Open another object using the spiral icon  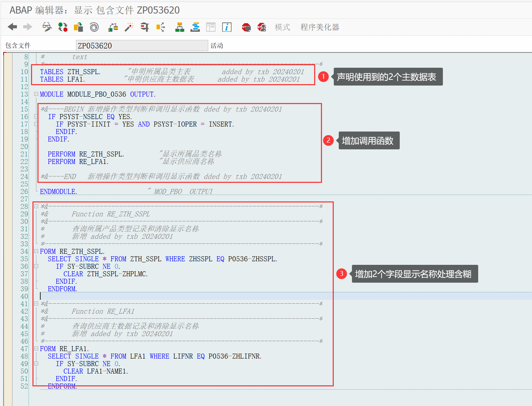[94, 27]
